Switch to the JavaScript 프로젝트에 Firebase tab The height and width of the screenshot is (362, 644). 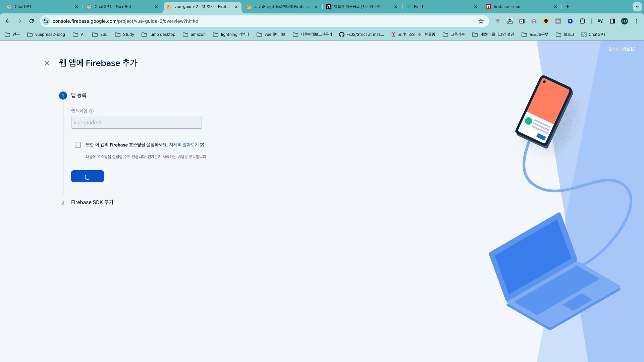tap(282, 7)
